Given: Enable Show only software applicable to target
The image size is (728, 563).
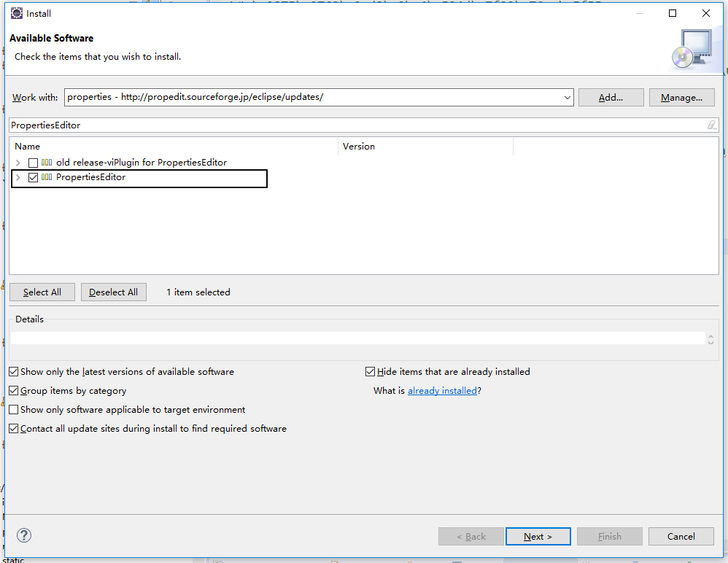Looking at the screenshot, I should (14, 410).
